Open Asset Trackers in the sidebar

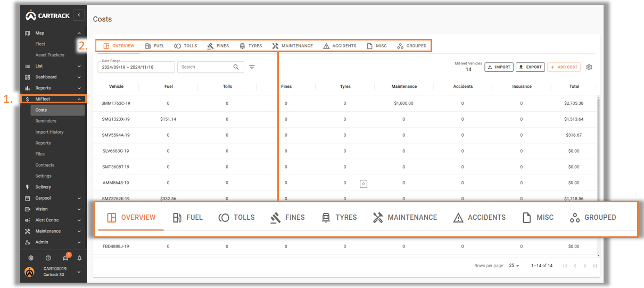click(49, 55)
